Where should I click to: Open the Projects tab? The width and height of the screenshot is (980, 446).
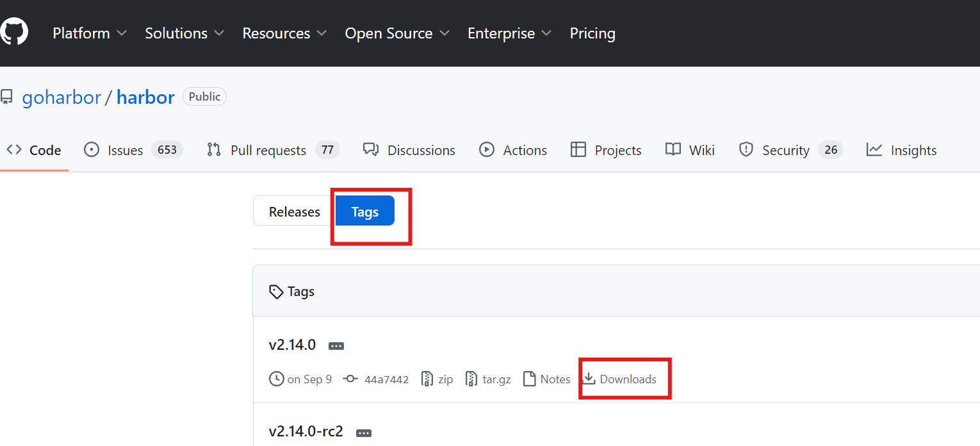pos(606,150)
